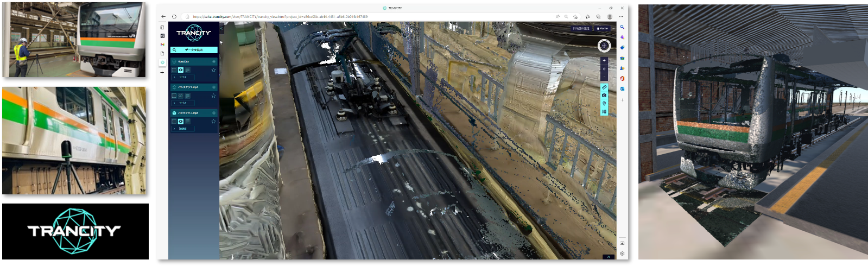The width and height of the screenshot is (868, 266).
Task: Click the worker and train photo
Action: coord(74,40)
